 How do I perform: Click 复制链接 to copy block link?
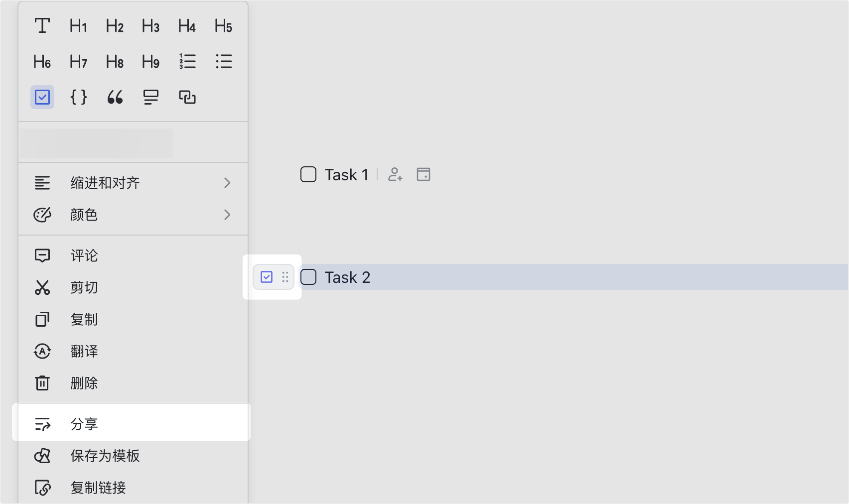(x=132, y=488)
